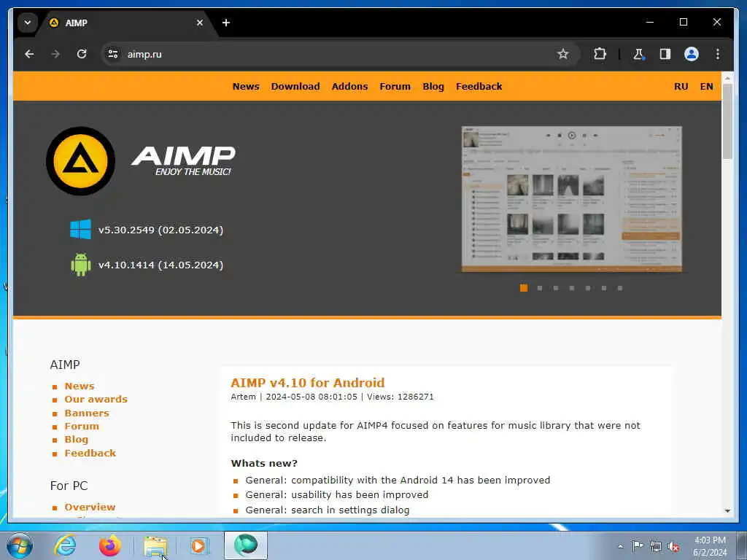Reload the aimp.ru page

[x=82, y=54]
